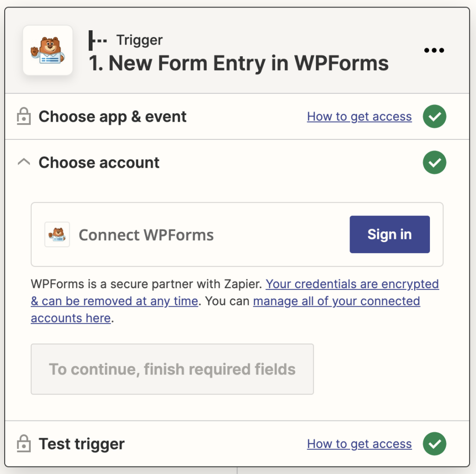This screenshot has height=474, width=476.
Task: Open manage all of your connected accounts link
Action: click(x=336, y=301)
